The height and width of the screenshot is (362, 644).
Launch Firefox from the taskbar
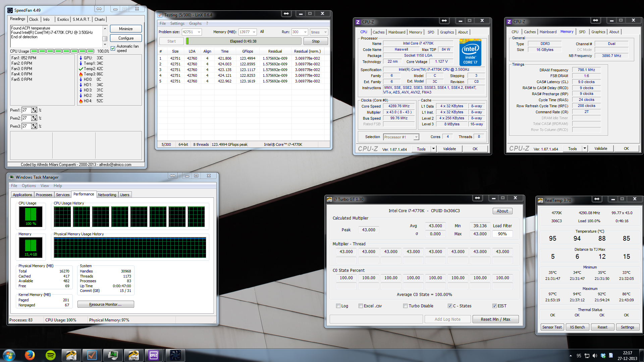(x=30, y=355)
